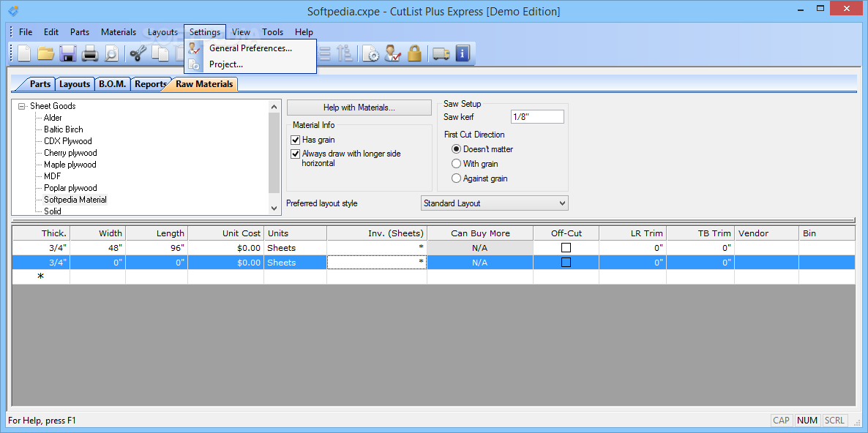Screen dimensions: 868x433
Task: Select Doesn't matter cut direction
Action: [x=456, y=149]
